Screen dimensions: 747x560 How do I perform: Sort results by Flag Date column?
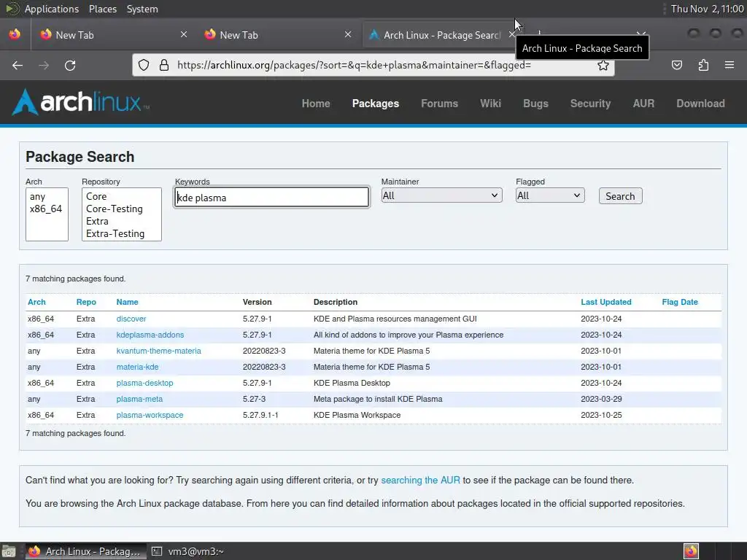click(x=680, y=302)
